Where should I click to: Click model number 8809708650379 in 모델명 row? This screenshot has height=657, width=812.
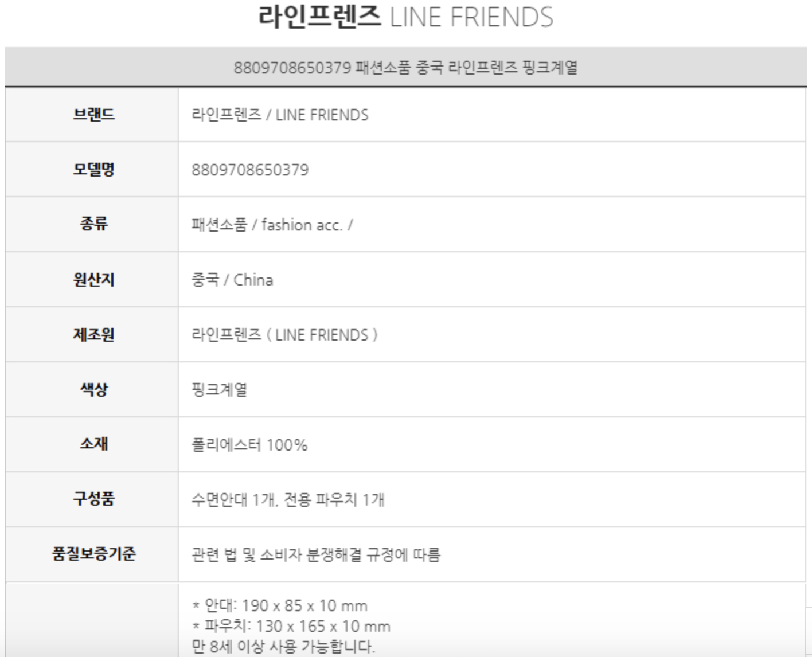[x=250, y=170]
